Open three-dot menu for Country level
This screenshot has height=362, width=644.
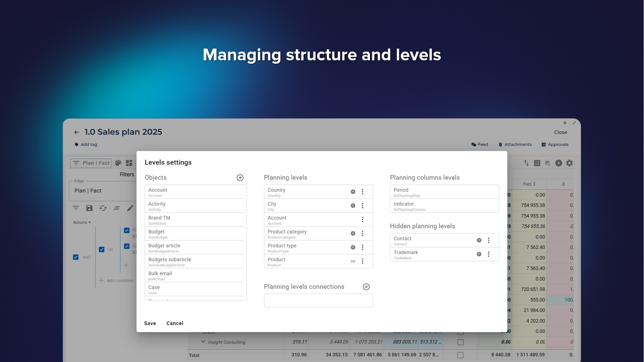pos(363,192)
